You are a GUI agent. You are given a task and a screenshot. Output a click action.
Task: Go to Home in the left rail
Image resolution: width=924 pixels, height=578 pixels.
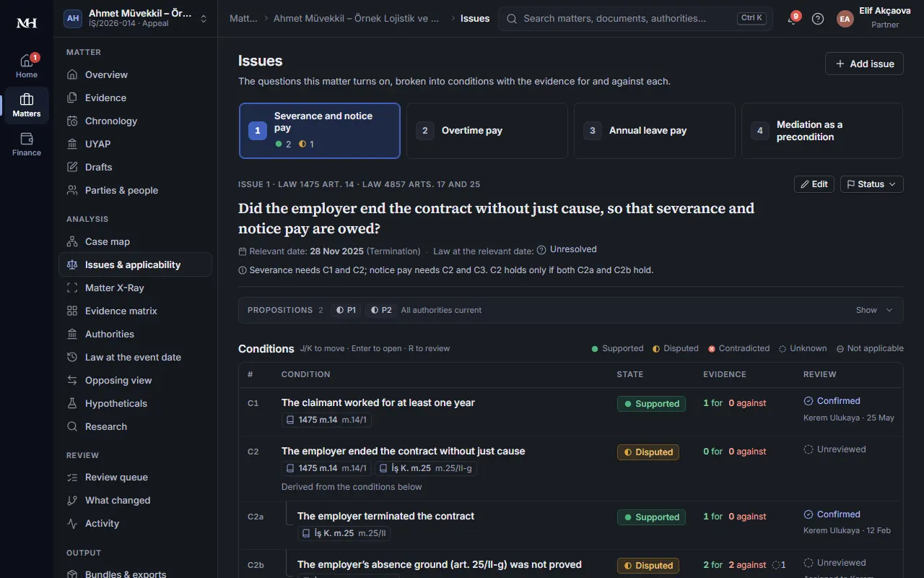click(x=27, y=66)
